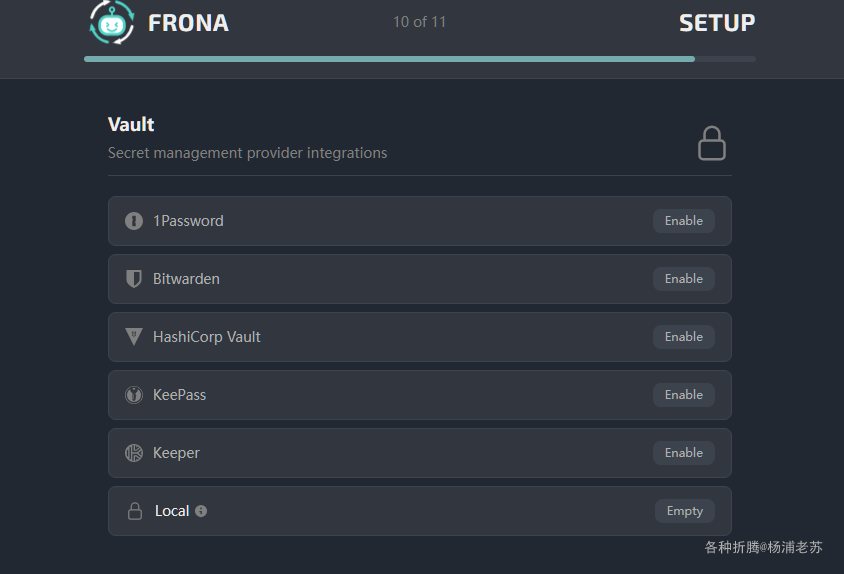844x574 pixels.
Task: Enable the Keeper integration
Action: tap(684, 453)
